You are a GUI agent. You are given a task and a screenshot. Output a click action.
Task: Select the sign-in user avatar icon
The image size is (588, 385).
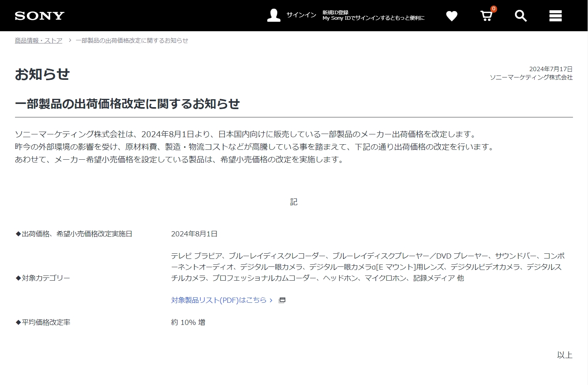273,15
